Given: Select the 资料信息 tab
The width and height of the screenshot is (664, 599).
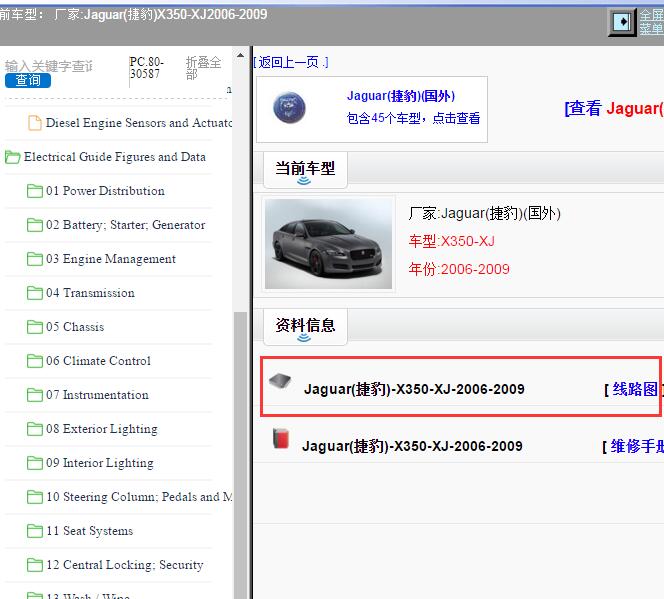Looking at the screenshot, I should 305,326.
